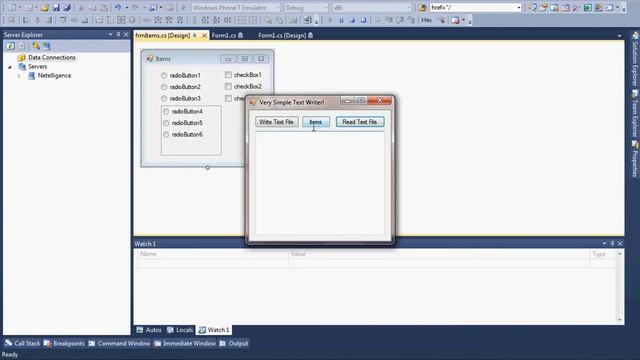The image size is (640, 360).
Task: Open Watch 1 window position dropdown
Action: 604,244
